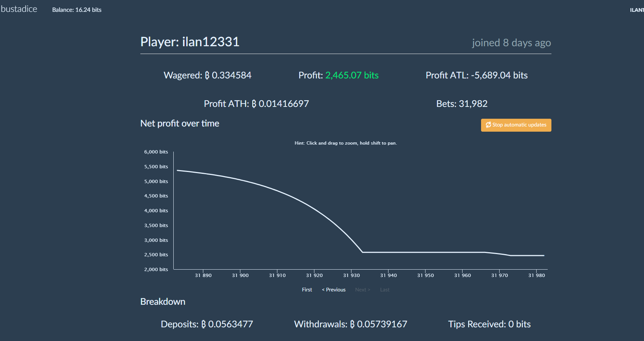
Task: Click the Balance: 16.24 bits display
Action: pos(77,10)
